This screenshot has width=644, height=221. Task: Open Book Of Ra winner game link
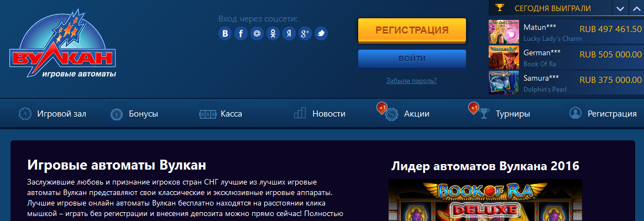click(x=540, y=64)
